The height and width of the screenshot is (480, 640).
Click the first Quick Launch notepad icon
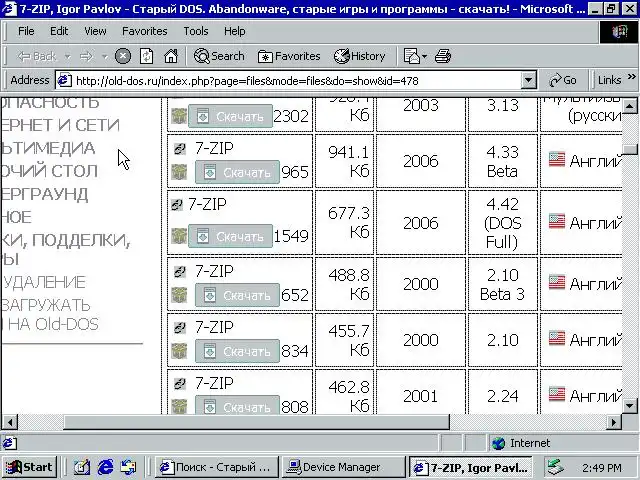click(x=82, y=467)
